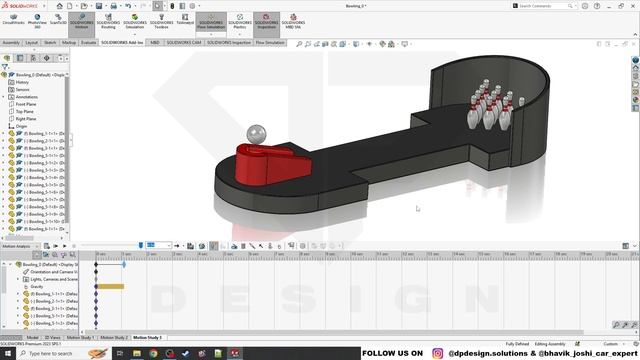Open FeatureManager design tree tab
The width and height of the screenshot is (640, 360).
tap(7, 58)
